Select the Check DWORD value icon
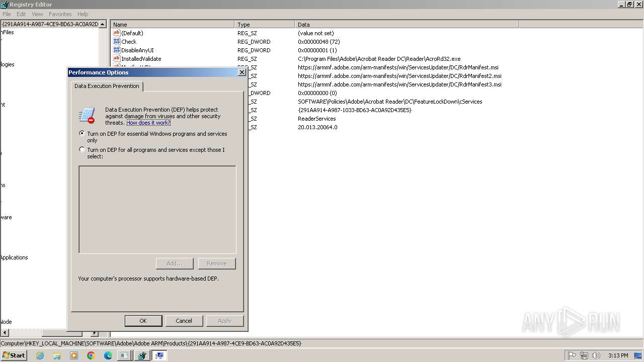The image size is (644, 362). [x=117, y=42]
